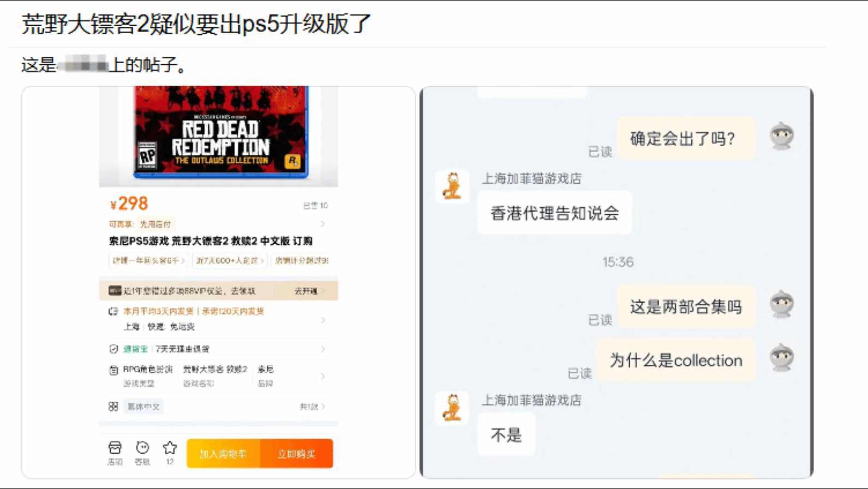This screenshot has height=489, width=868.
Task: Open the store (店铺) icon in bottom bar
Action: 115,448
